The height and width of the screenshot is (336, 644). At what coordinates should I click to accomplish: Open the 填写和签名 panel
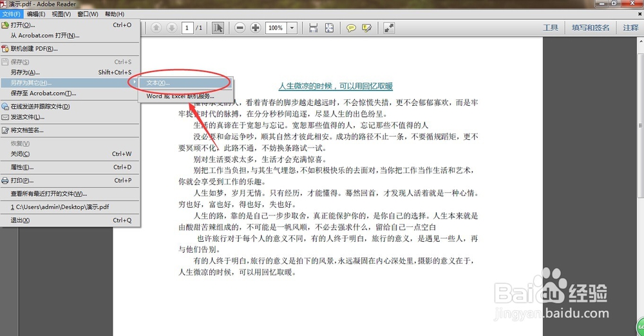click(591, 28)
